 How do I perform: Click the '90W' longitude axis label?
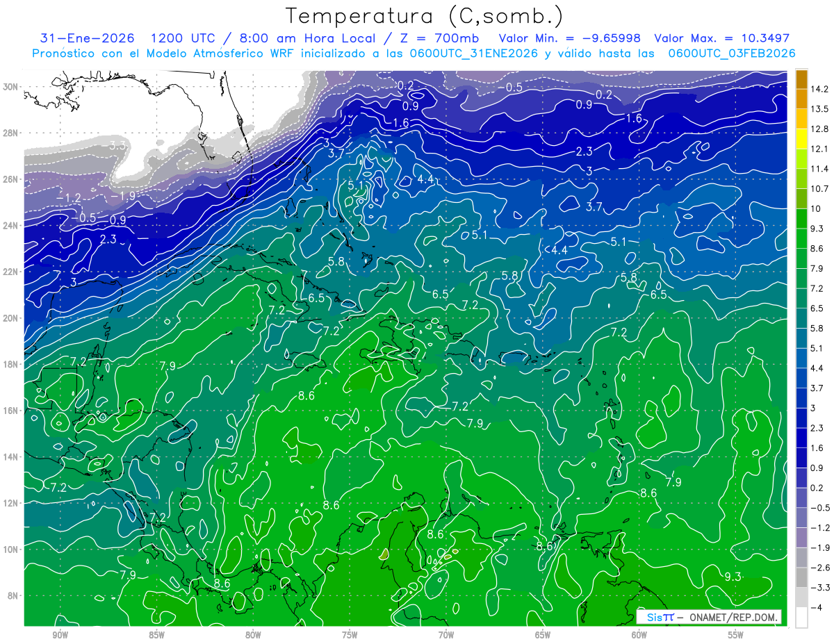[60, 634]
